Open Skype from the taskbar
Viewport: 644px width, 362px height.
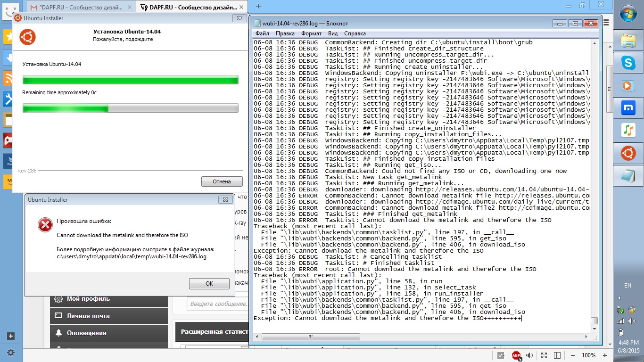point(628,63)
